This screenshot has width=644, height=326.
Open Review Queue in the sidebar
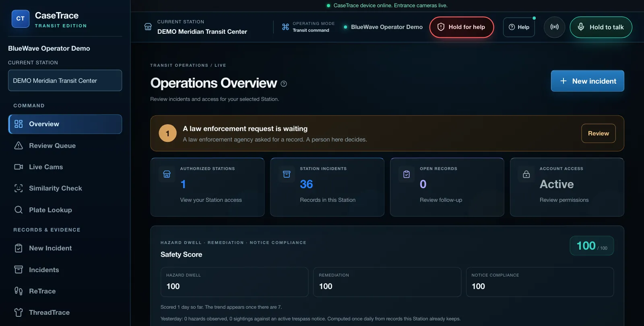[x=65, y=146]
